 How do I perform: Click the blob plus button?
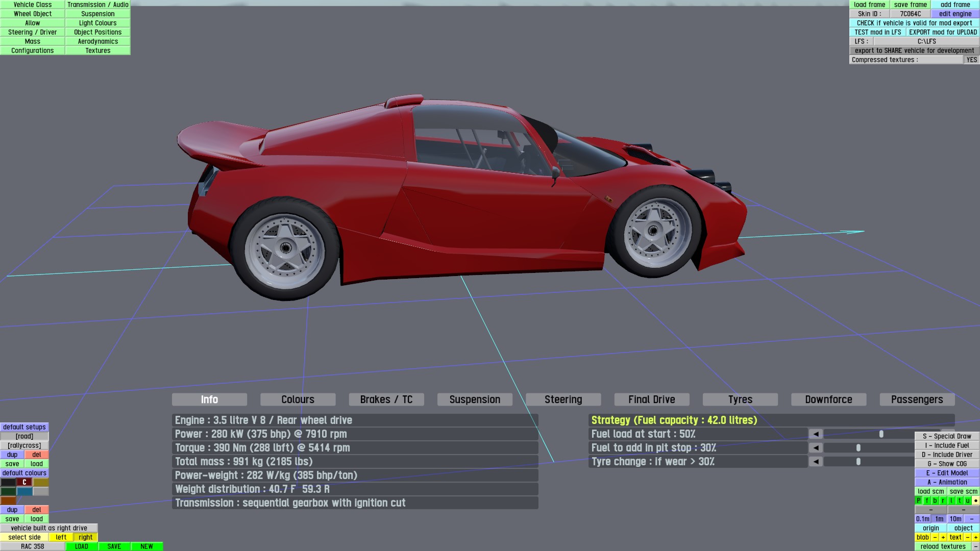click(943, 537)
